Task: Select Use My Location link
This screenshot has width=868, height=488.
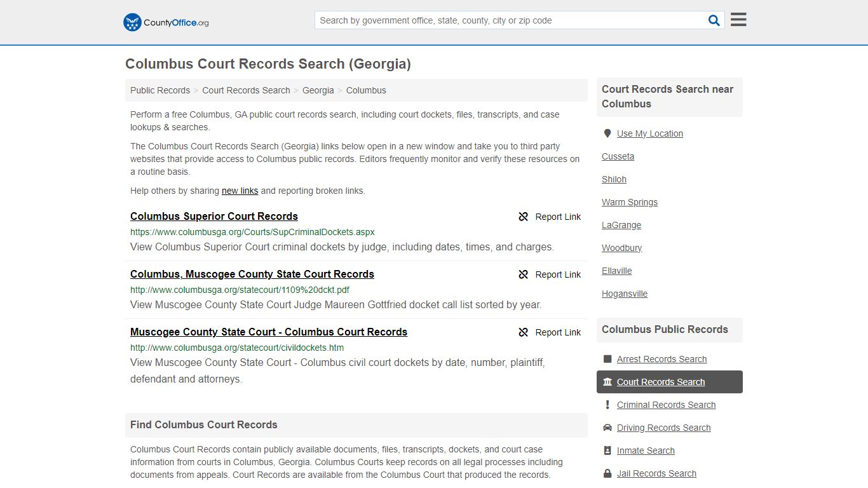Action: 650,133
